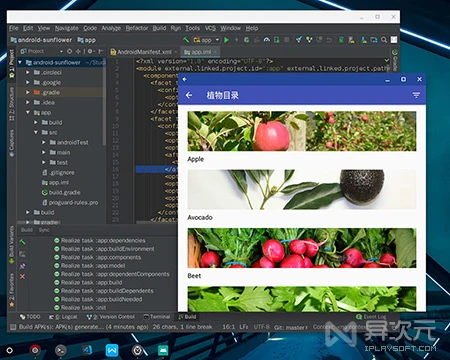Open the Terminal tool window tab
Image resolution: width=450 pixels, height=360 pixels.
[157, 317]
